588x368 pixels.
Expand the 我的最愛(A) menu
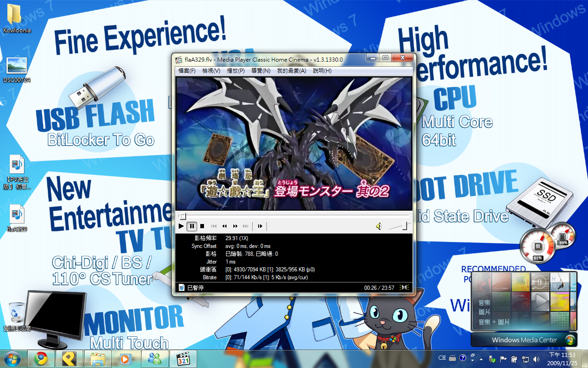(x=291, y=71)
